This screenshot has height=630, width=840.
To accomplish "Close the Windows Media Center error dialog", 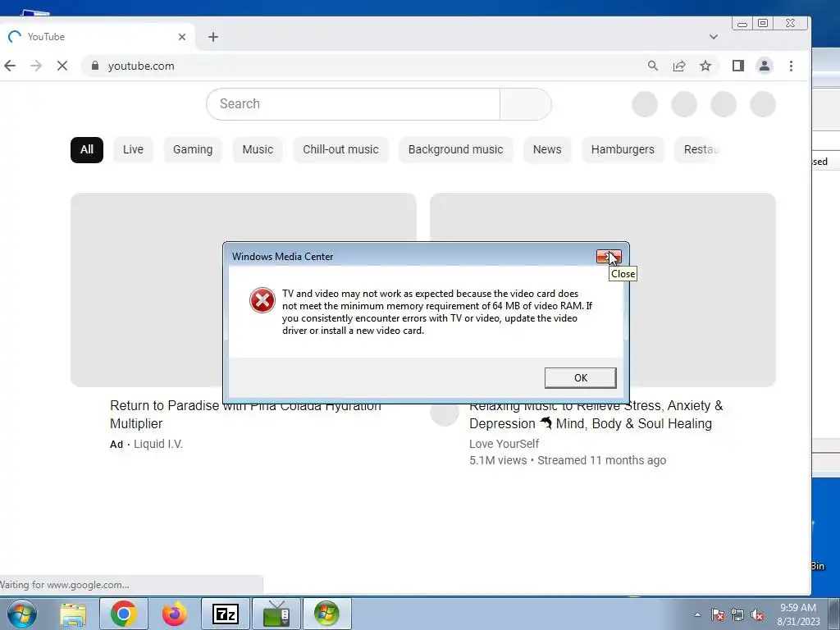I will click(609, 257).
